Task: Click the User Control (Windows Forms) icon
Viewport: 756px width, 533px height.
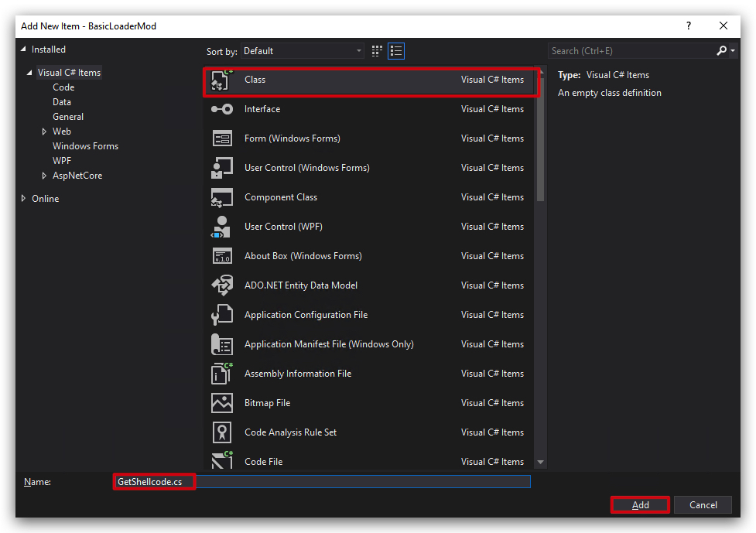Action: (222, 168)
